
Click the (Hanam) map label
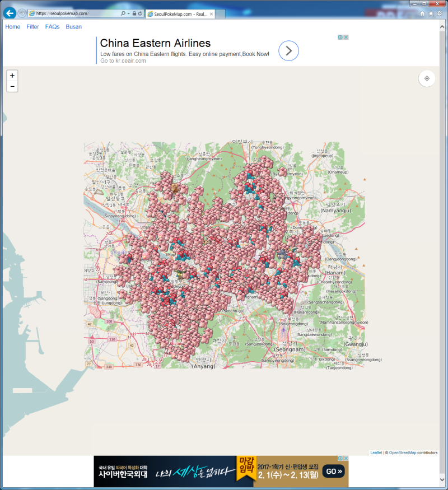tap(335, 273)
